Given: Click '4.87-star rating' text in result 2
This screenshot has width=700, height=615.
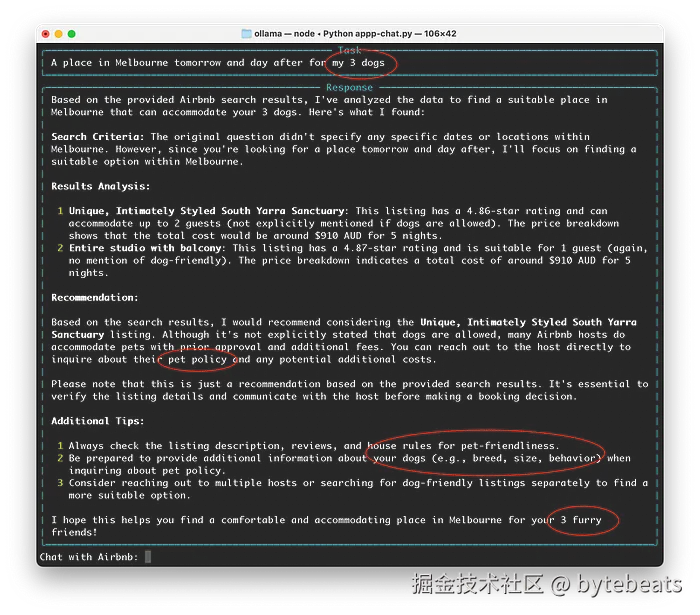Looking at the screenshot, I should (390, 248).
